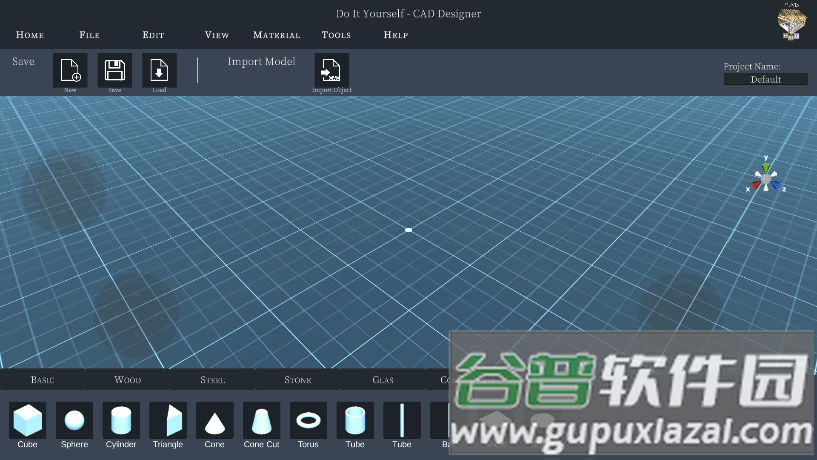Select the Cube shape
Screen dimensions: 817x460
(x=28, y=420)
